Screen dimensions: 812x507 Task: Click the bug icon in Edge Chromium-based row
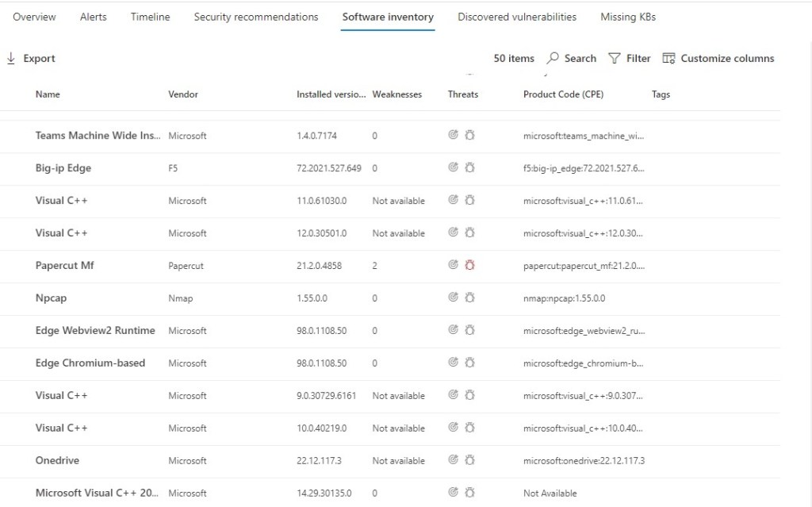[469, 363]
